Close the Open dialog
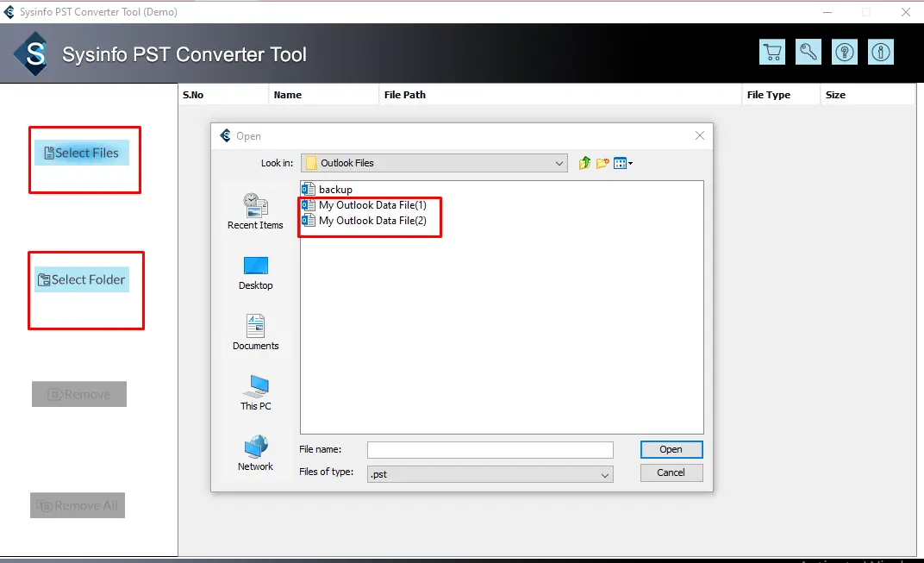 click(x=700, y=135)
